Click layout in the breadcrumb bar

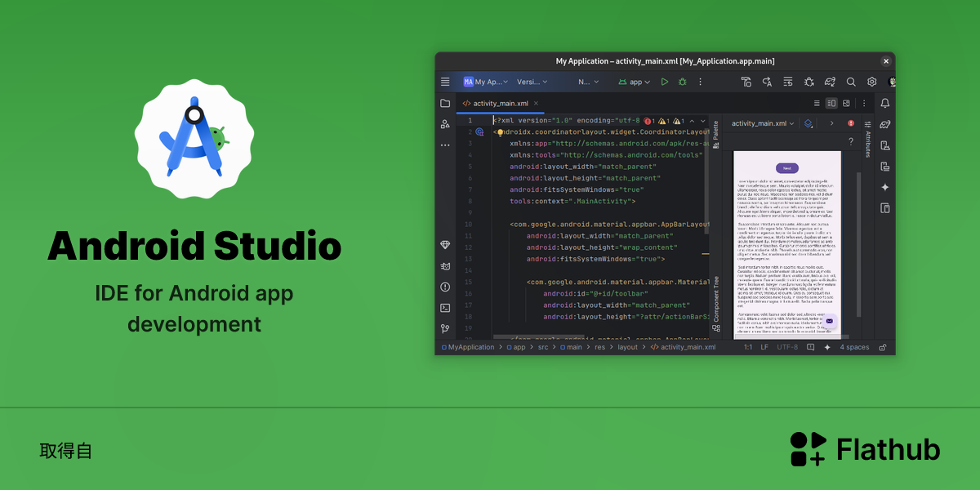tap(627, 347)
